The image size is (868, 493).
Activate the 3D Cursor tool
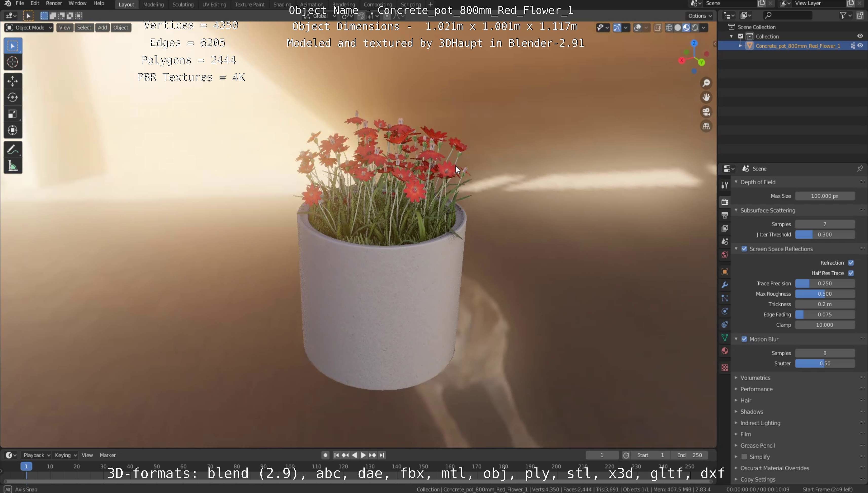click(x=13, y=62)
